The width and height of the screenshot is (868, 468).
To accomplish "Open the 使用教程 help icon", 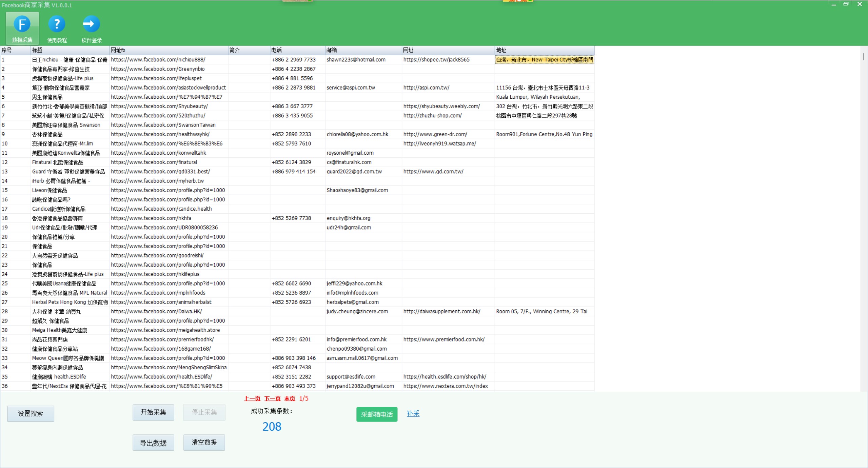I will coord(57,28).
